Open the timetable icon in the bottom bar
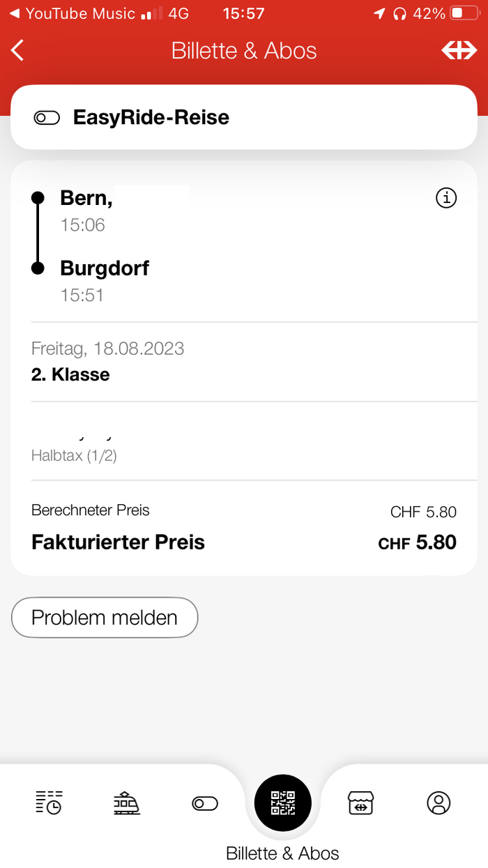Image resolution: width=488 pixels, height=868 pixels. point(49,803)
